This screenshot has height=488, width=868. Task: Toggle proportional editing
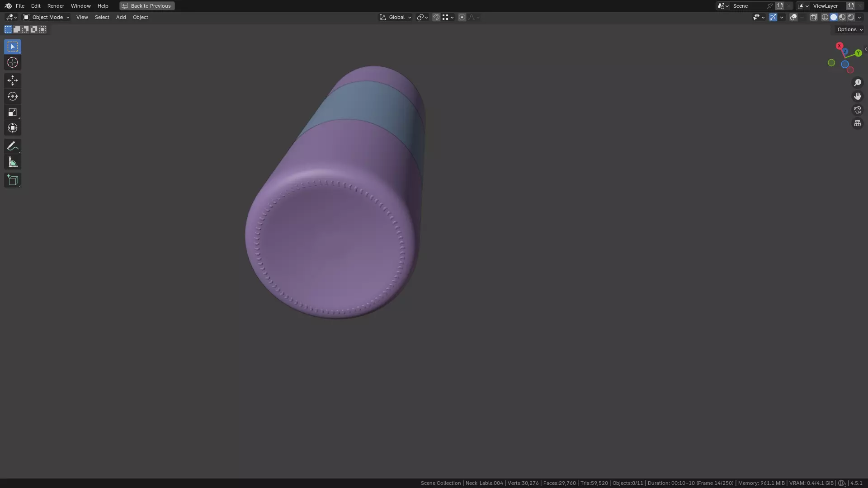pos(462,17)
